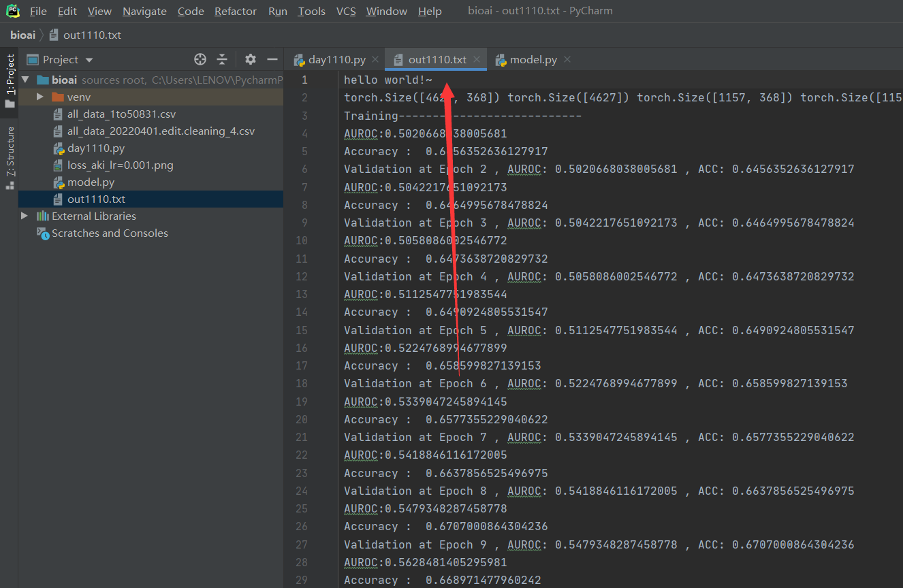Click the External Libraries bar-chart icon
Screen dimensions: 903x588
(x=43, y=216)
